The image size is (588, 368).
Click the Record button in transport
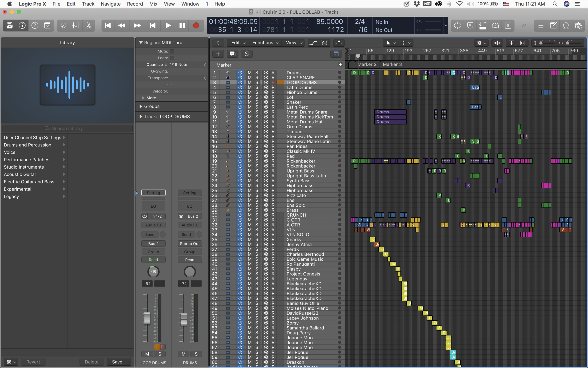(x=196, y=26)
